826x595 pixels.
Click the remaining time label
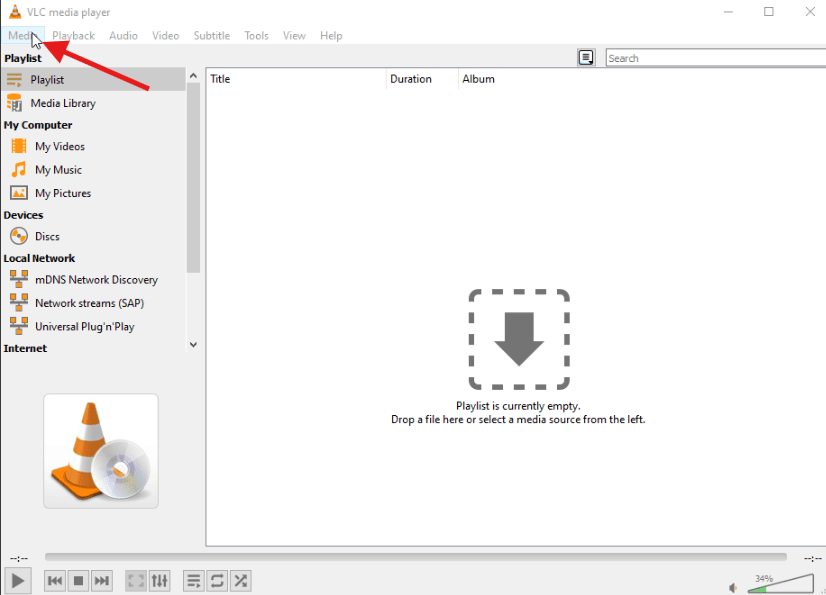click(x=812, y=558)
